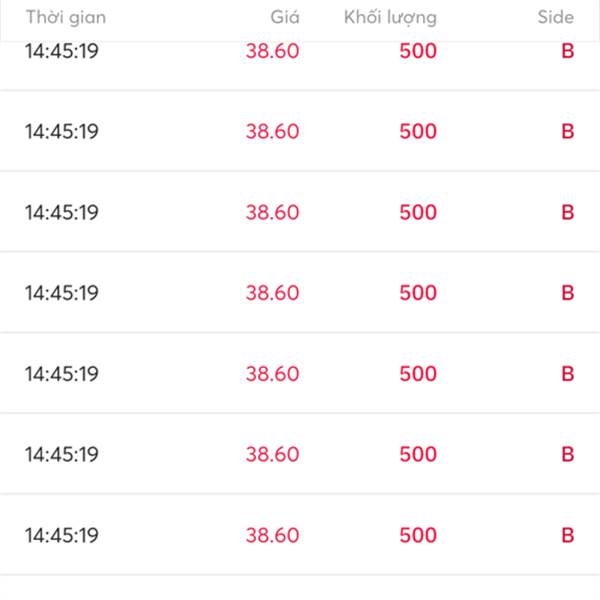Click the Khối lượng column header
This screenshot has width=600, height=600.
(390, 17)
